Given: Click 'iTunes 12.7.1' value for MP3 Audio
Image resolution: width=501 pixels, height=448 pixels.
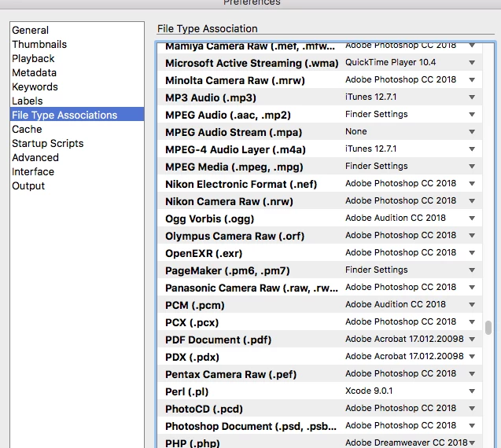Looking at the screenshot, I should click(x=370, y=97).
